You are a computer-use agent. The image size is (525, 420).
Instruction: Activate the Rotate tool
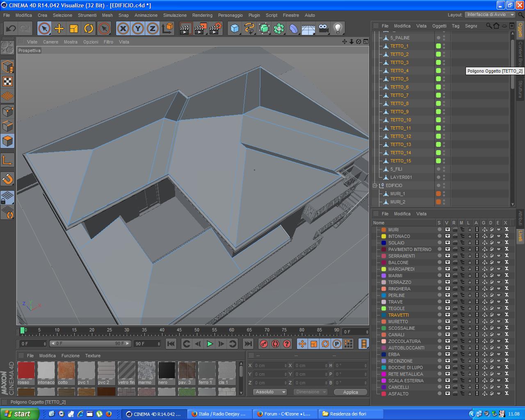point(89,28)
